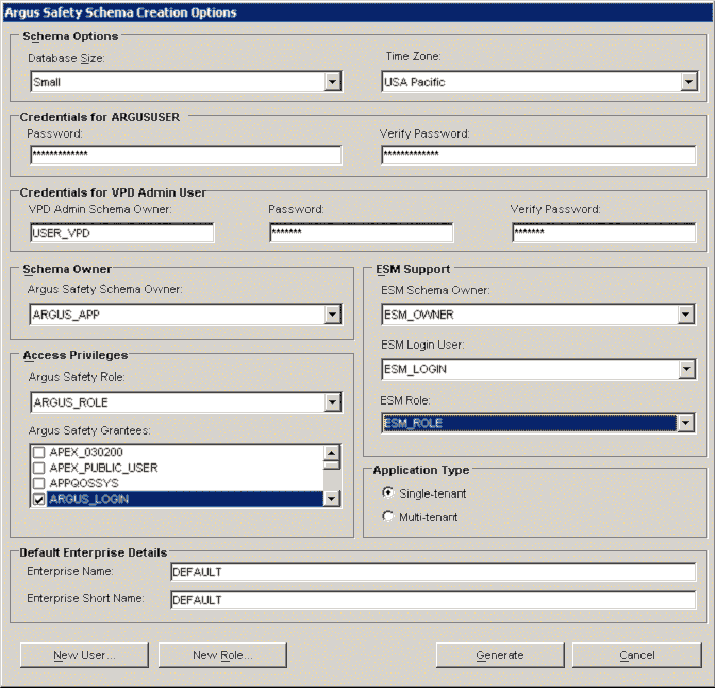Check the APPQOSSYS grantee checkbox
Image resolution: width=716 pixels, height=689 pixels.
click(x=39, y=483)
